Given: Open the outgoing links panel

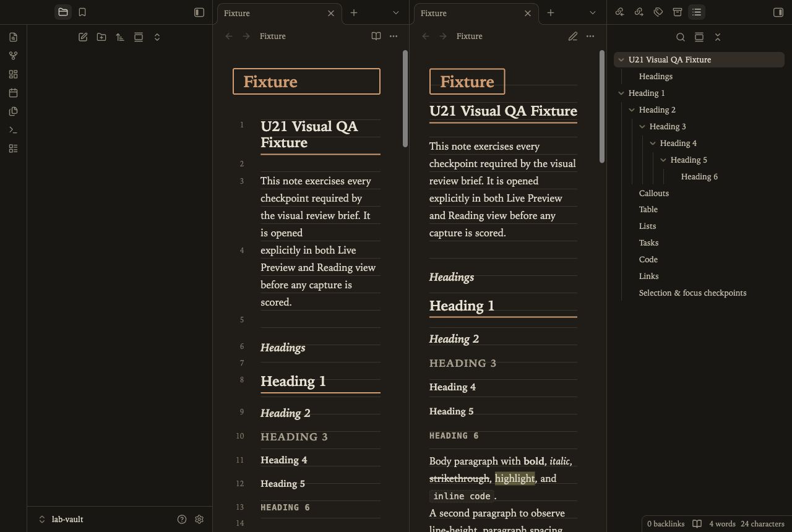Looking at the screenshot, I should pos(639,12).
